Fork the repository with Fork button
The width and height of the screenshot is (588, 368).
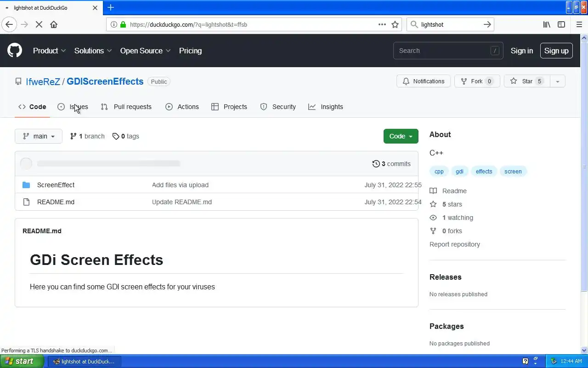(477, 81)
